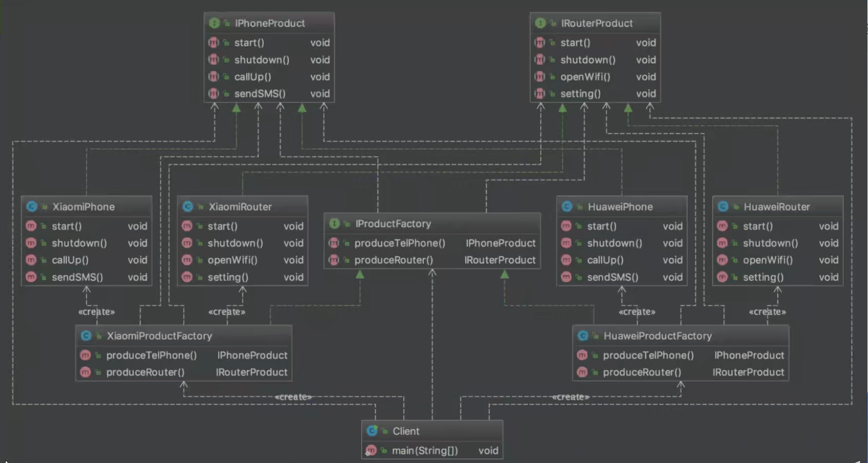Click method icon of HuaweiProductFactory produceRouter()

[582, 372]
